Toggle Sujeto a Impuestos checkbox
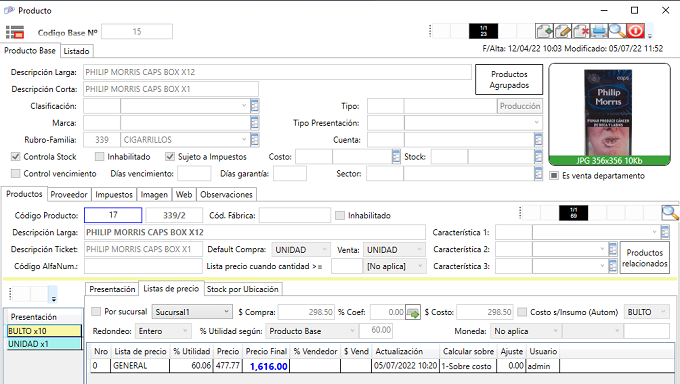The width and height of the screenshot is (680, 384). pyautogui.click(x=170, y=157)
